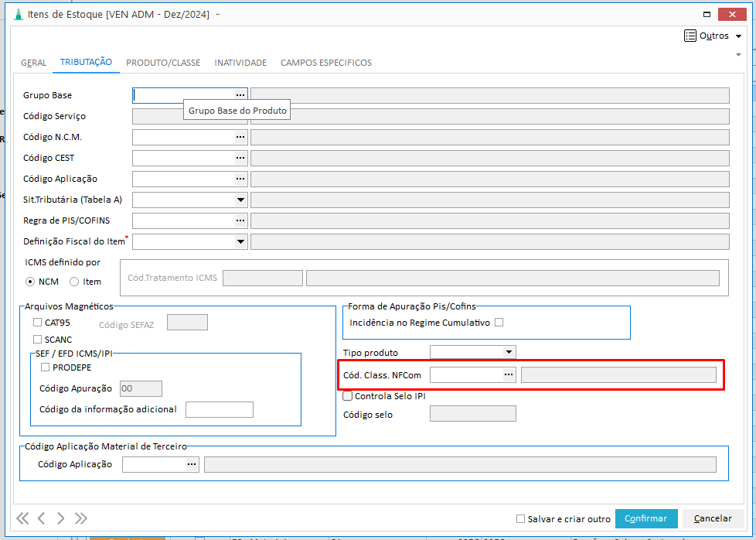Viewport: 756px width, 540px height.
Task: Open lookup dots for Código N.C.M.
Action: click(x=240, y=137)
